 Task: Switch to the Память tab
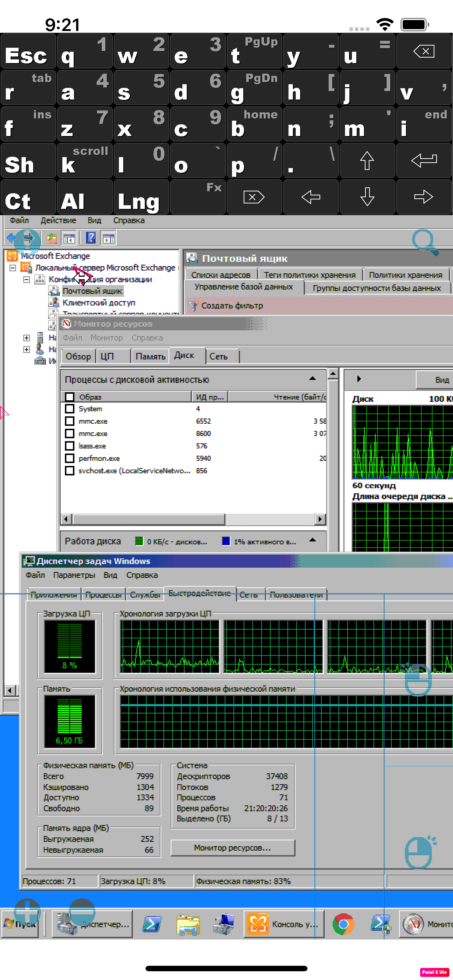coord(150,357)
